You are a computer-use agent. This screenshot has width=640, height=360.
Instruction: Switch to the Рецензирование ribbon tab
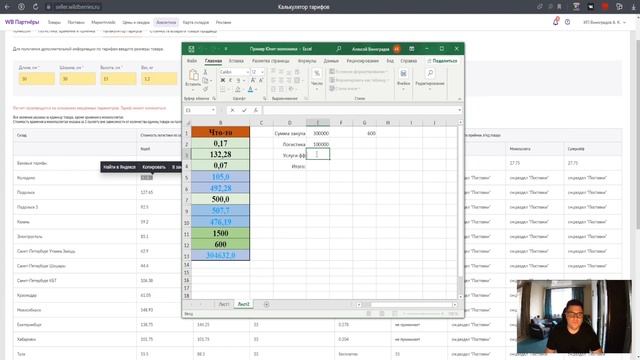click(362, 61)
